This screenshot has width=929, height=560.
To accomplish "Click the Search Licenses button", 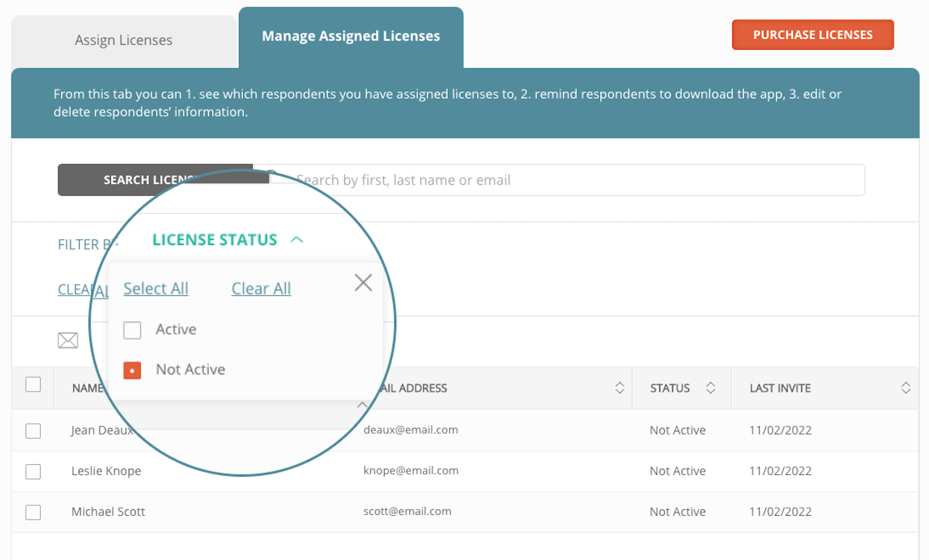I will 155,180.
